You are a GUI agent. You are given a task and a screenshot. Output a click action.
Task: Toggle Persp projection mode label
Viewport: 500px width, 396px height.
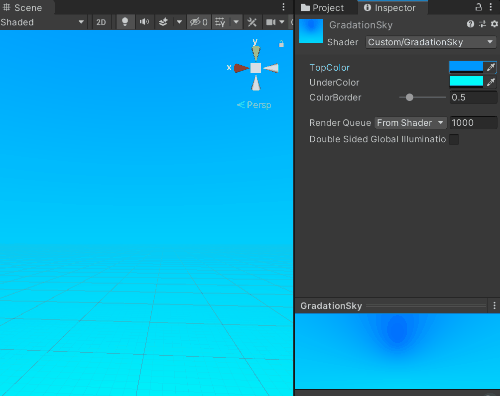[254, 105]
